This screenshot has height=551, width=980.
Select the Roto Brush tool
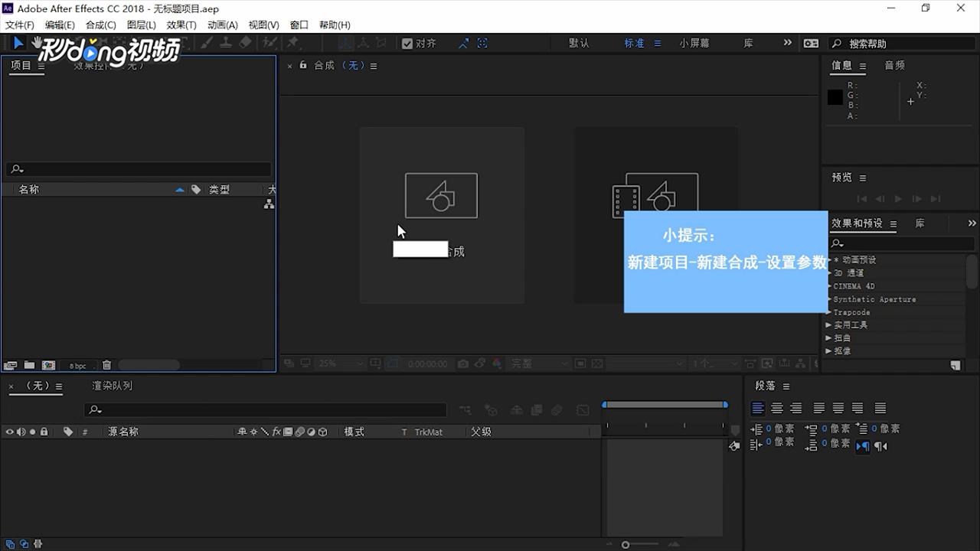(269, 44)
